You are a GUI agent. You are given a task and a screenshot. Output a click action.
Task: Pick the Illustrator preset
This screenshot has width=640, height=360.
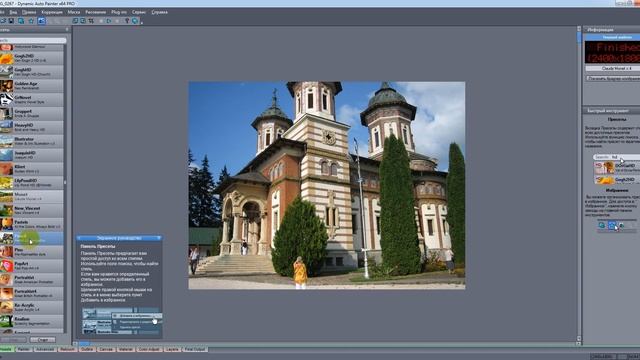point(32,142)
